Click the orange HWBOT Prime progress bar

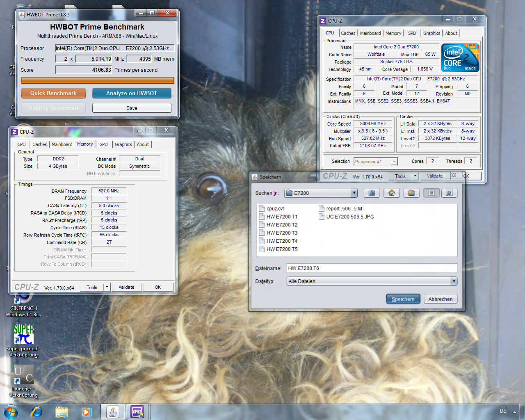(x=98, y=80)
